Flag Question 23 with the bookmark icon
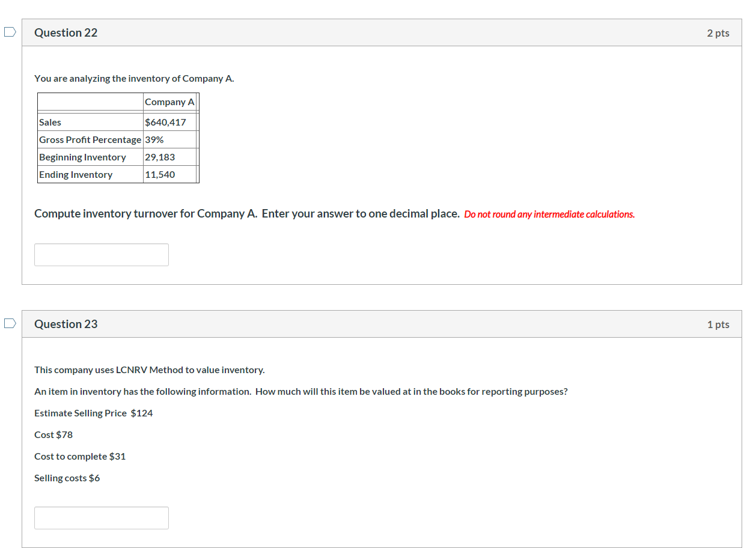 [9, 323]
